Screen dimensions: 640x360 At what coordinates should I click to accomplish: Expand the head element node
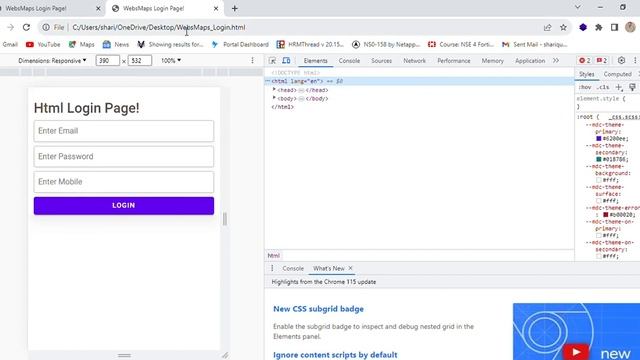tap(274, 89)
